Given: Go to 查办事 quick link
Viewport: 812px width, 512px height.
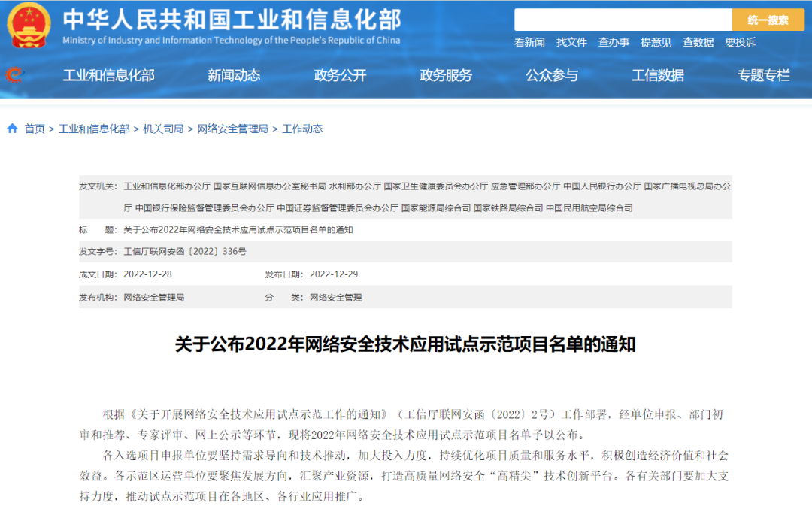Looking at the screenshot, I should click(x=614, y=43).
